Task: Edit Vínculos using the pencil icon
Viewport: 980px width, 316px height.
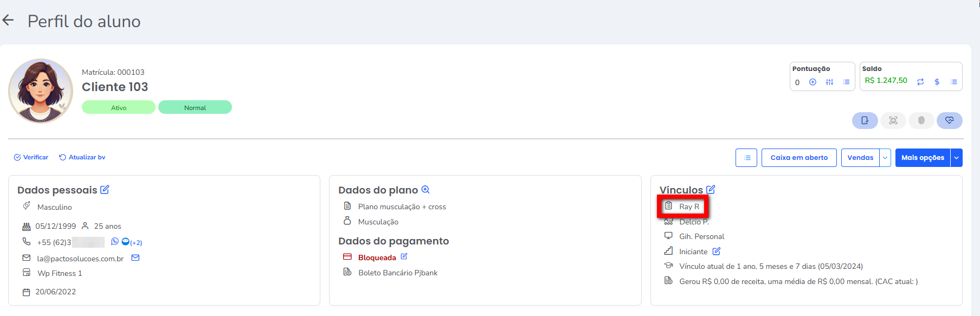Action: click(x=711, y=190)
